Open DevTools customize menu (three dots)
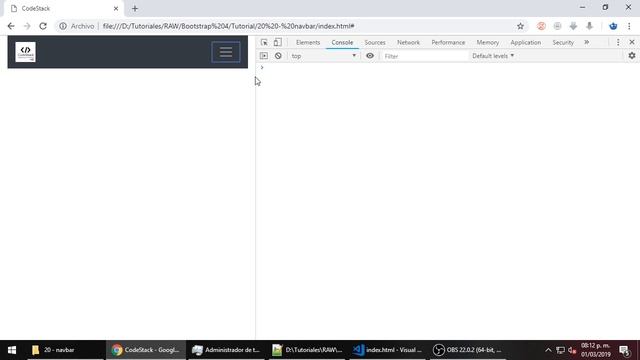This screenshot has width=640, height=360. pyautogui.click(x=618, y=42)
